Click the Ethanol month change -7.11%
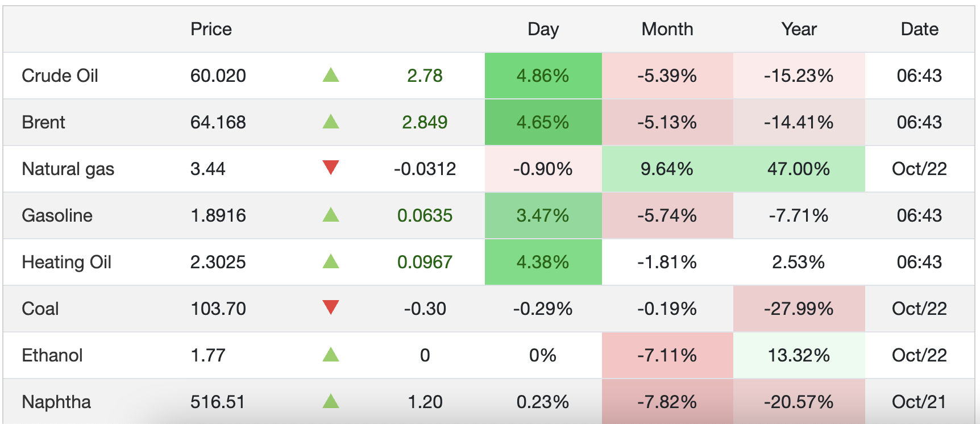The width and height of the screenshot is (980, 424). coord(667,355)
